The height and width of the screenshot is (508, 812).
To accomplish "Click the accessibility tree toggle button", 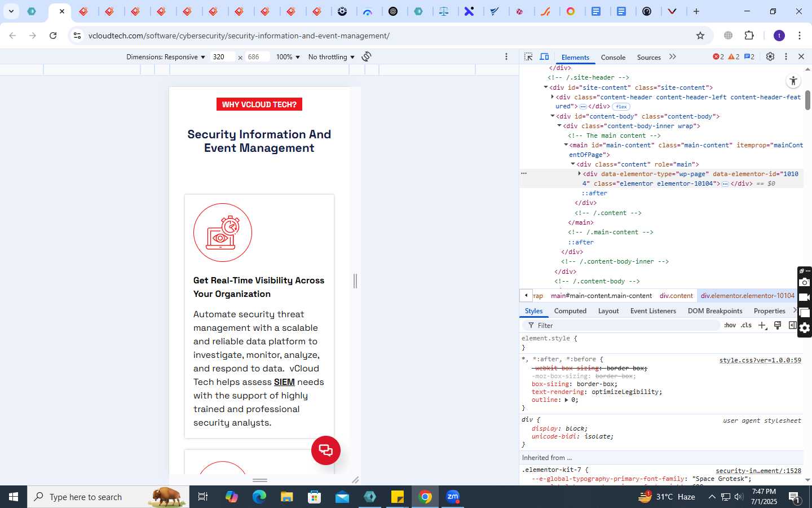I will point(793,81).
